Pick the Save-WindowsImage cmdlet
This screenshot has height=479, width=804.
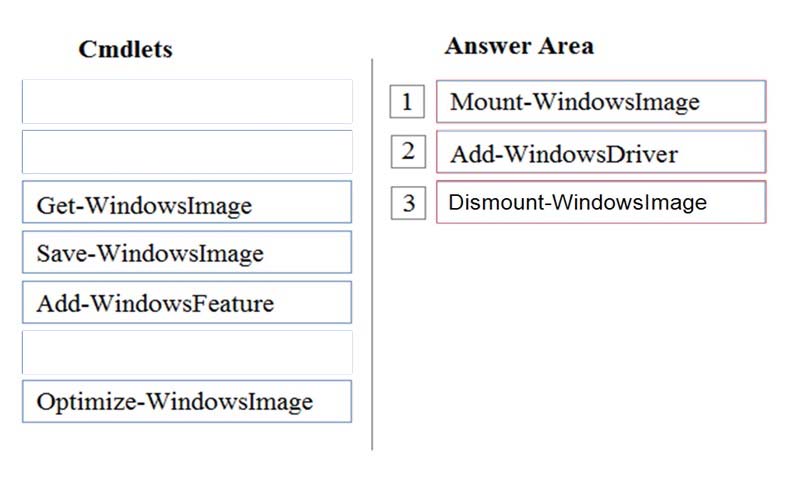187,252
